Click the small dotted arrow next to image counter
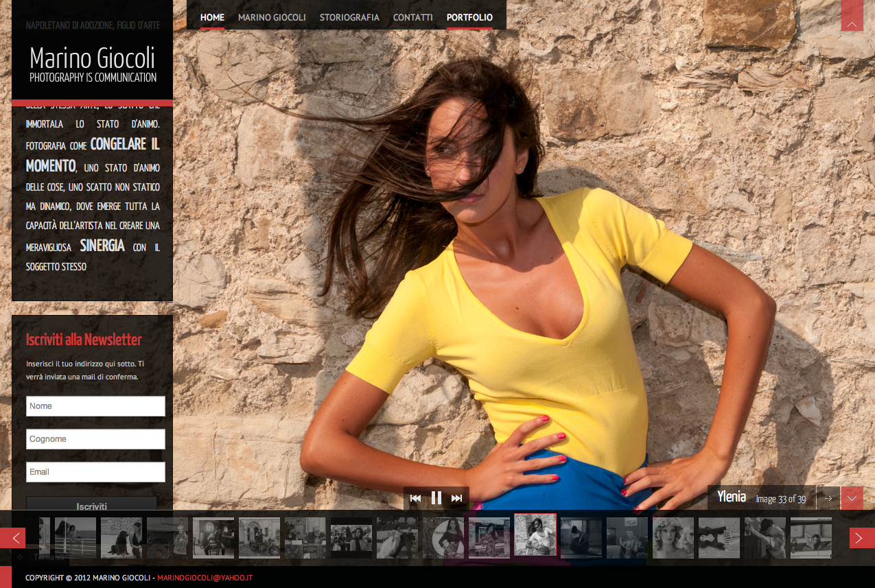Viewport: 875px width, 588px height. click(x=828, y=498)
